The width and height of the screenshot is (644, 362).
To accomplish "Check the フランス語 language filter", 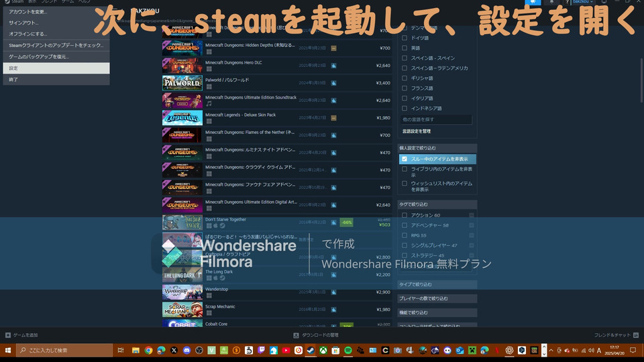I will point(405,88).
